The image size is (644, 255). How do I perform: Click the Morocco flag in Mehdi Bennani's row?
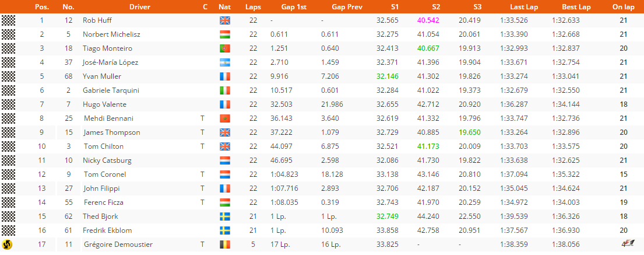point(226,118)
